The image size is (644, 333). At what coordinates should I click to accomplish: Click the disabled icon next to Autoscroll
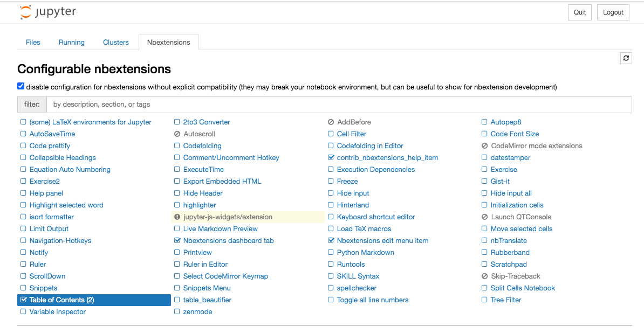(177, 134)
